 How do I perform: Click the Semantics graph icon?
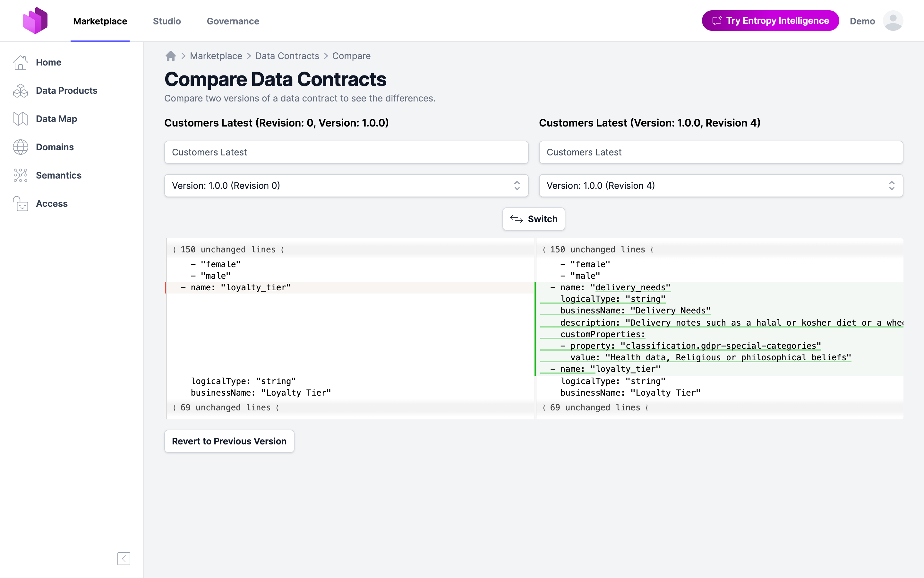(x=21, y=175)
